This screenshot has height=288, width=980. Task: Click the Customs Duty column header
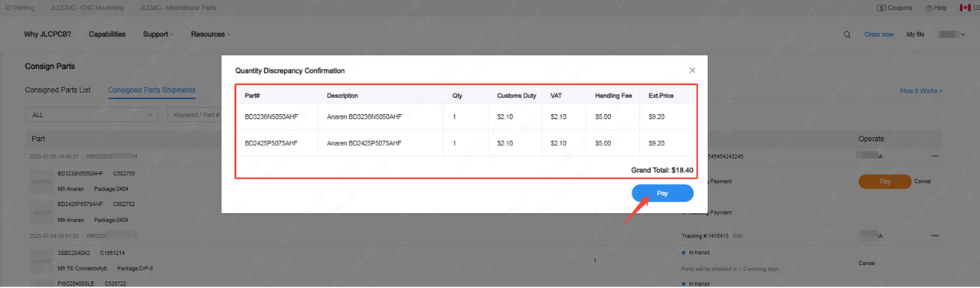coord(516,96)
